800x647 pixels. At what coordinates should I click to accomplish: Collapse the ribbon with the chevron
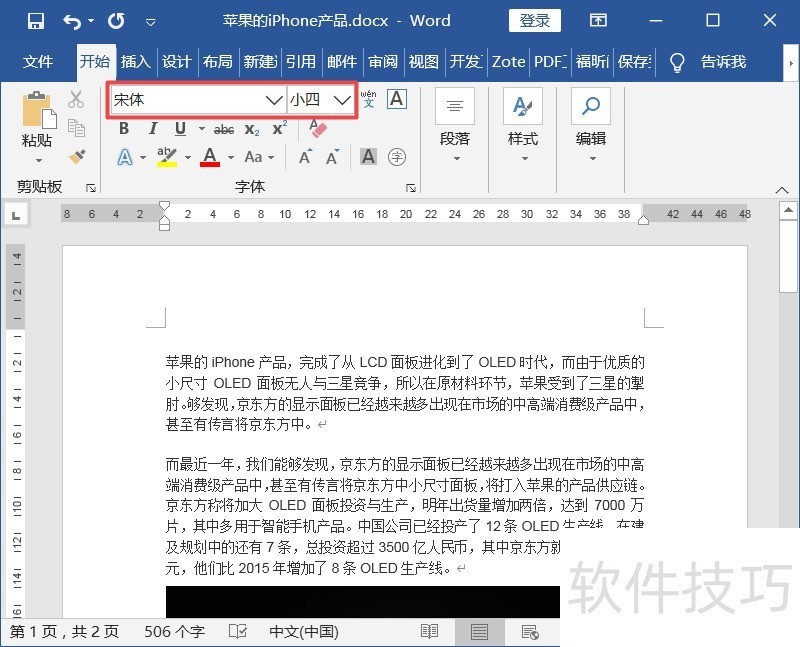click(x=782, y=190)
